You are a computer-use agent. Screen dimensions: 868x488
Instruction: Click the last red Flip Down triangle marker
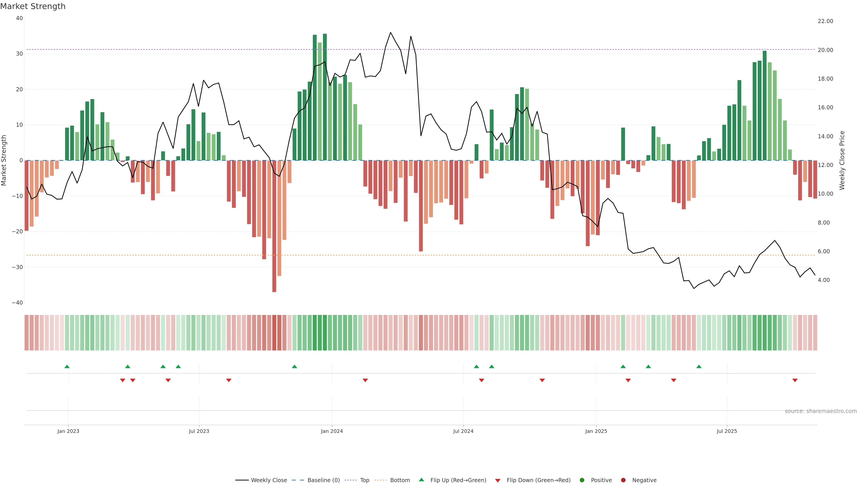pos(795,380)
